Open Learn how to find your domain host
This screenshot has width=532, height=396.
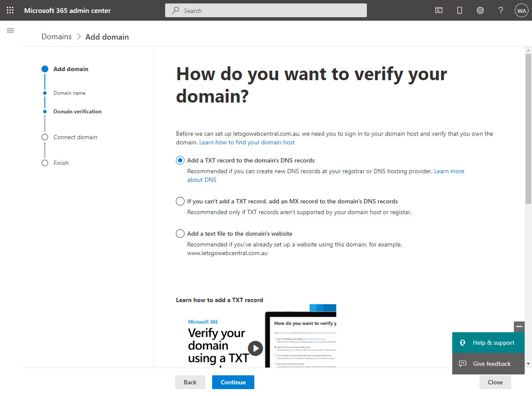pyautogui.click(x=247, y=142)
